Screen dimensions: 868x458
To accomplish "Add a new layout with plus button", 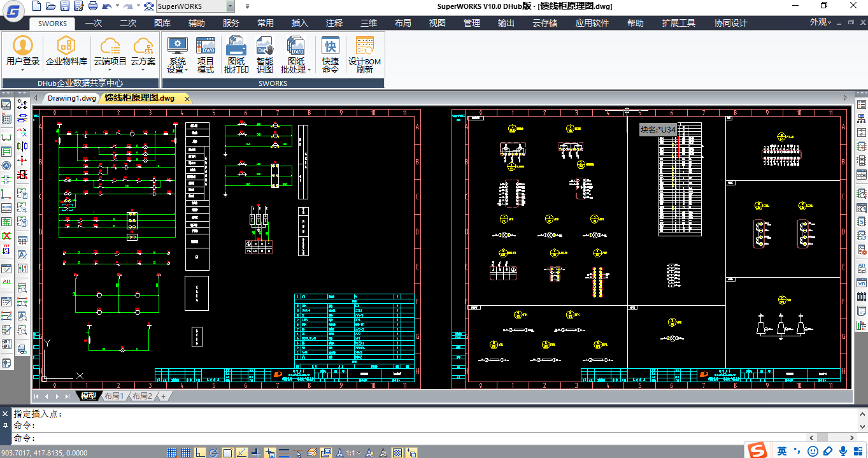I will (x=164, y=396).
